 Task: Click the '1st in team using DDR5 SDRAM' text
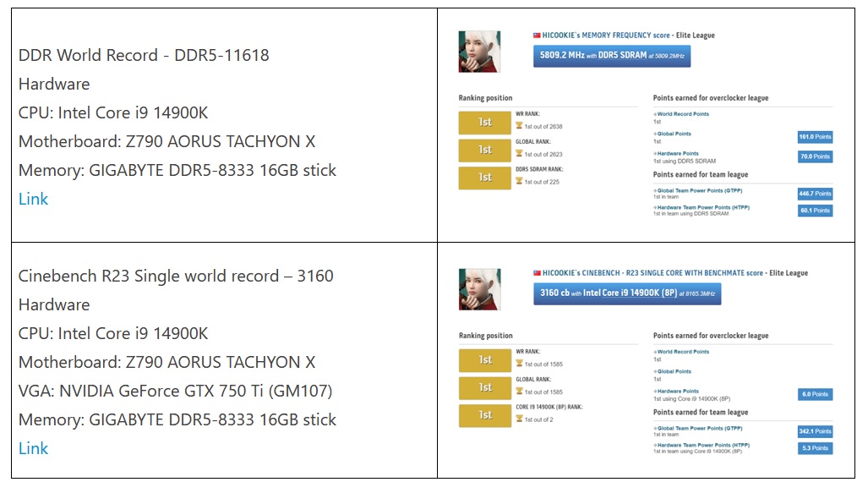pos(691,214)
